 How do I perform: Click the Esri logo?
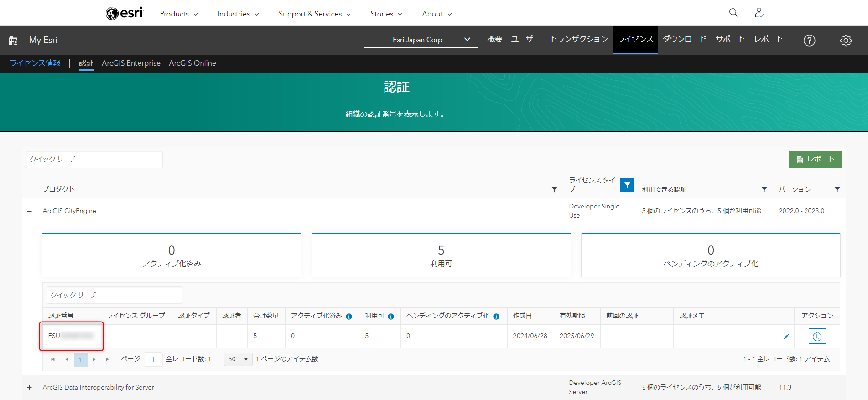pos(125,13)
